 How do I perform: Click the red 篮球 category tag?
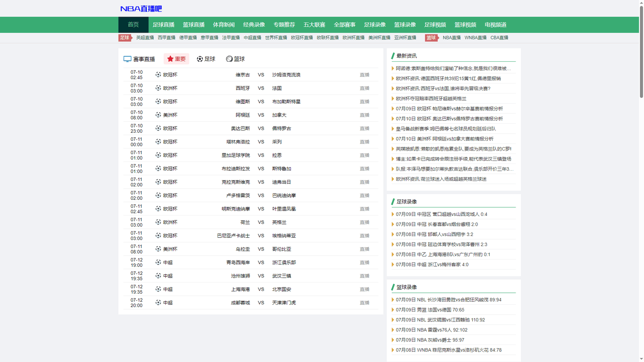[432, 38]
